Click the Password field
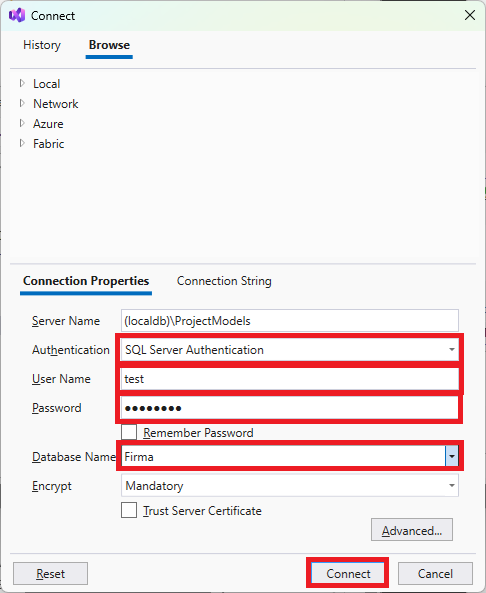Viewport: 486px width, 593px height. pyautogui.click(x=290, y=408)
